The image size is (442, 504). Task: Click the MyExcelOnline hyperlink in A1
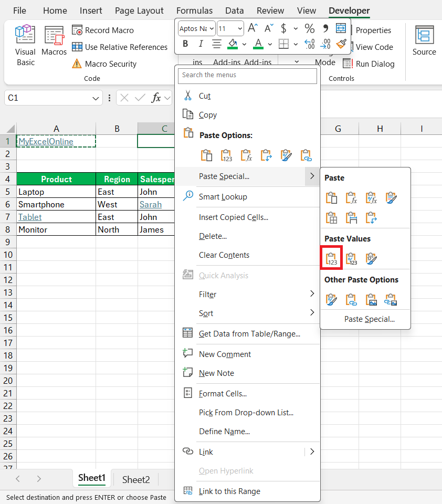46,141
